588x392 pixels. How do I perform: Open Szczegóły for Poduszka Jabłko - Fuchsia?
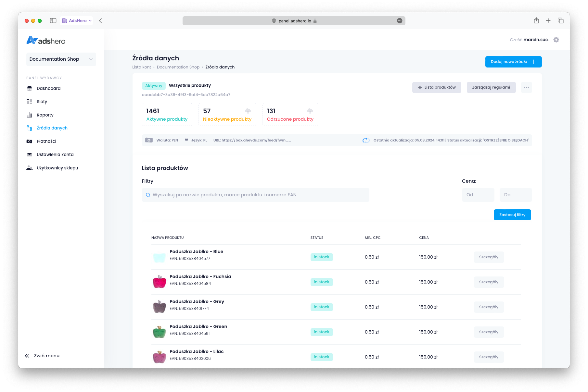489,282
